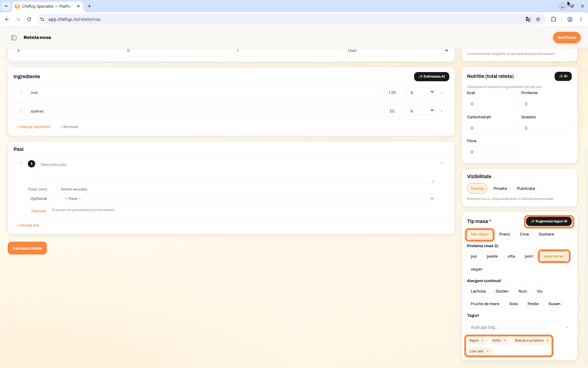Select Ciorna visibility
588x368 pixels.
tap(477, 189)
